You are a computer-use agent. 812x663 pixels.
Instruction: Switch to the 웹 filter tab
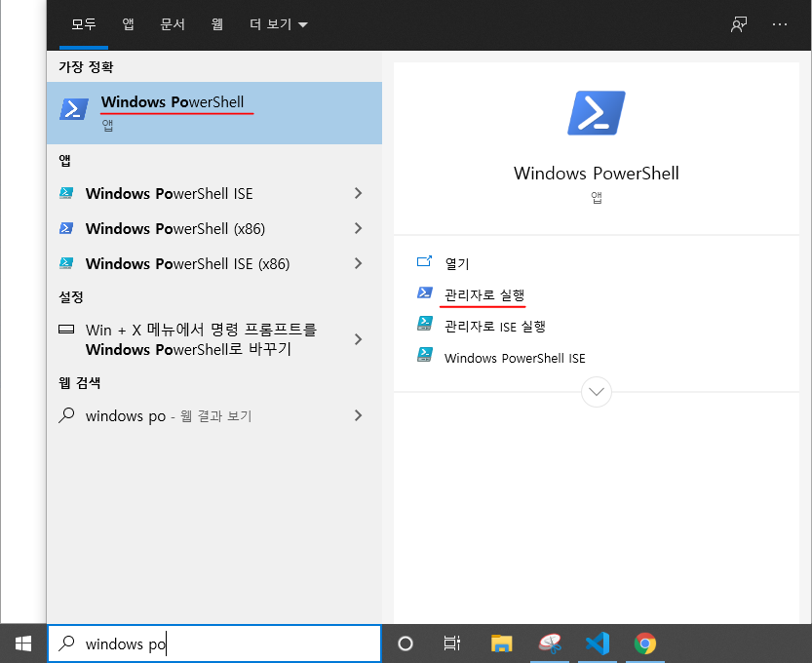tap(217, 24)
